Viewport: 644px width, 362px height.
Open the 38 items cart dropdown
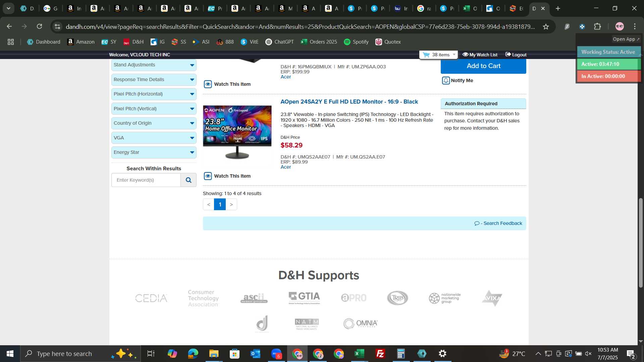pos(439,55)
